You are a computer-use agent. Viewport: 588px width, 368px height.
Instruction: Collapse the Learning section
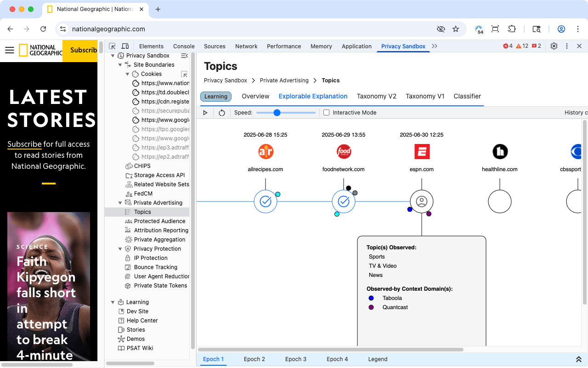[x=113, y=302]
